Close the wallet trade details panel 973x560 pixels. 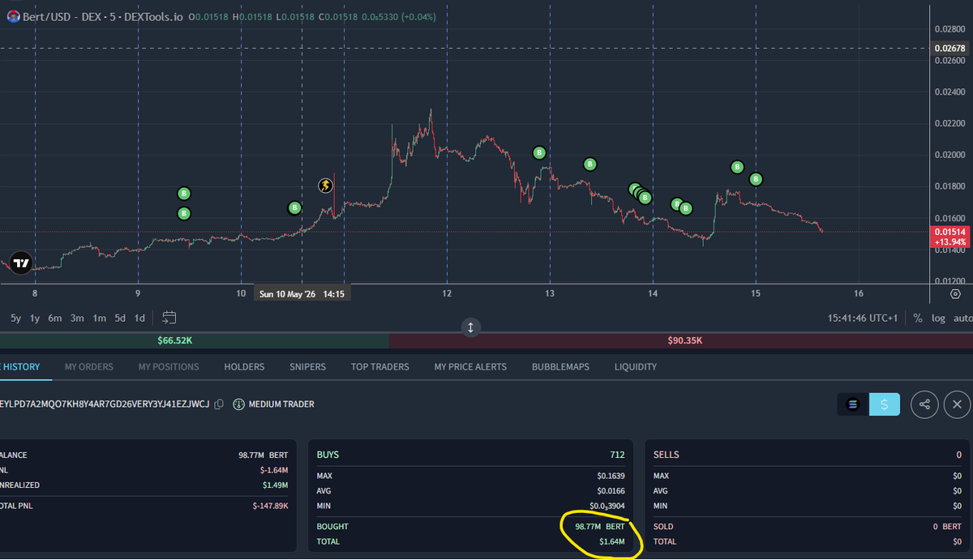point(957,404)
